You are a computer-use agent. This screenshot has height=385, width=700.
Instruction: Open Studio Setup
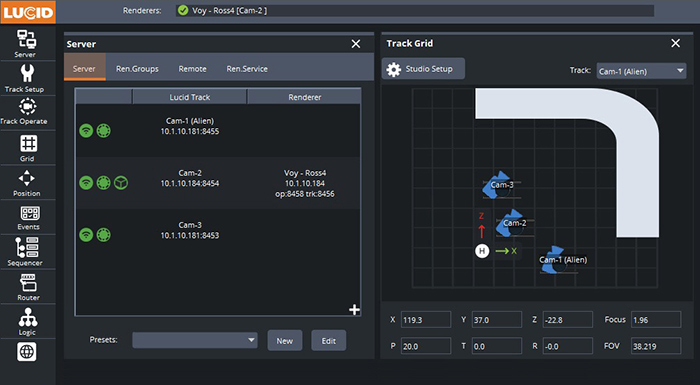(423, 69)
